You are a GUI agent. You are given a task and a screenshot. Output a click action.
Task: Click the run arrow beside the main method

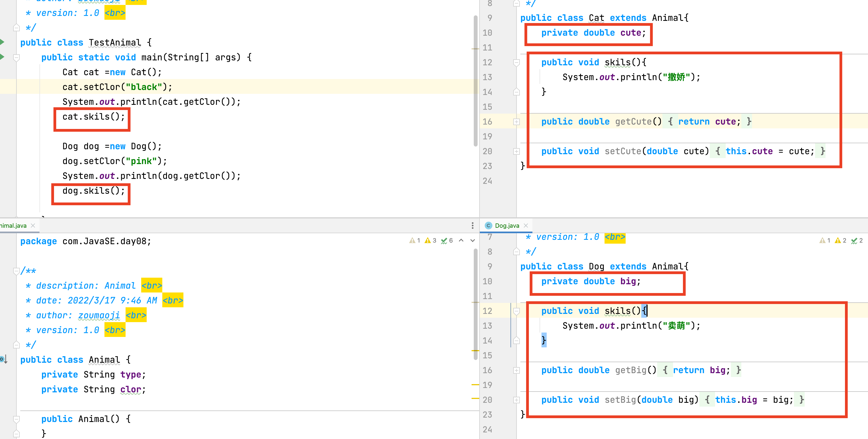[x=2, y=57]
